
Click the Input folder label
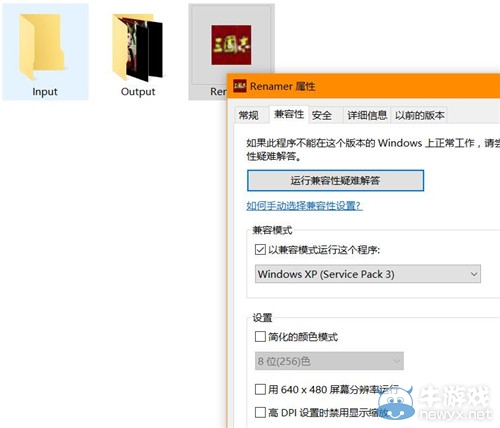pos(45,92)
